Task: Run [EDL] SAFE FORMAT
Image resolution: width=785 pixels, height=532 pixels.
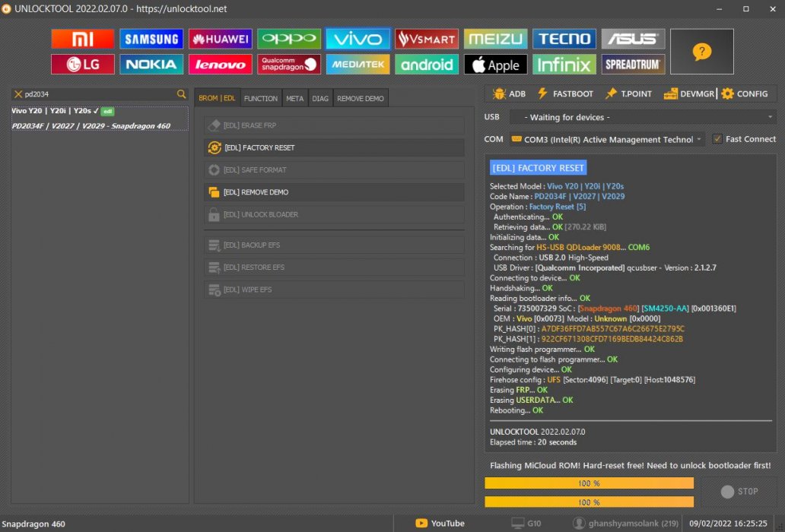Action: coord(335,170)
